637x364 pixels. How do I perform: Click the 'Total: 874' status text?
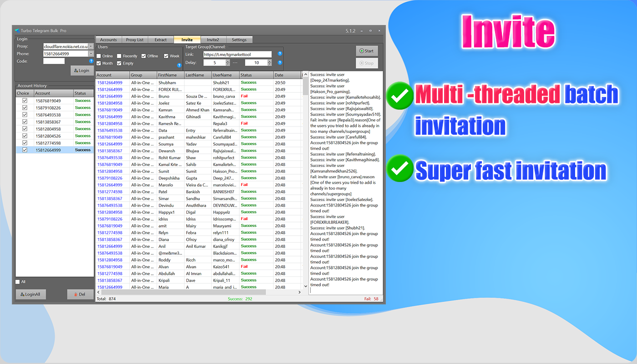click(x=106, y=299)
